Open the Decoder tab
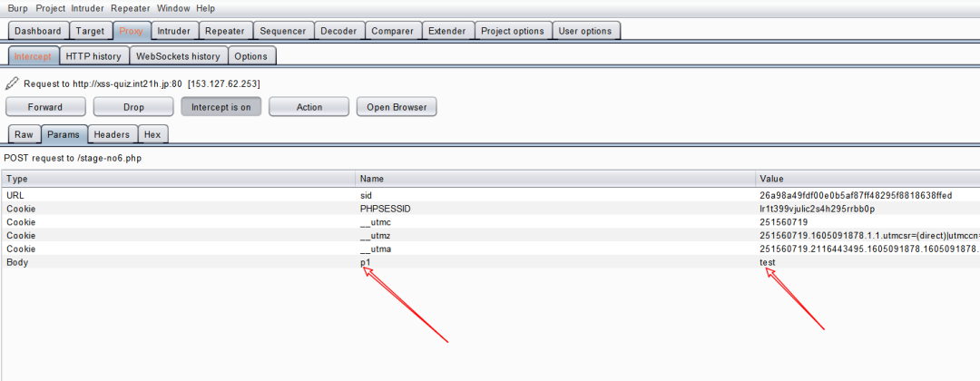Image resolution: width=980 pixels, height=381 pixels. pyautogui.click(x=338, y=31)
